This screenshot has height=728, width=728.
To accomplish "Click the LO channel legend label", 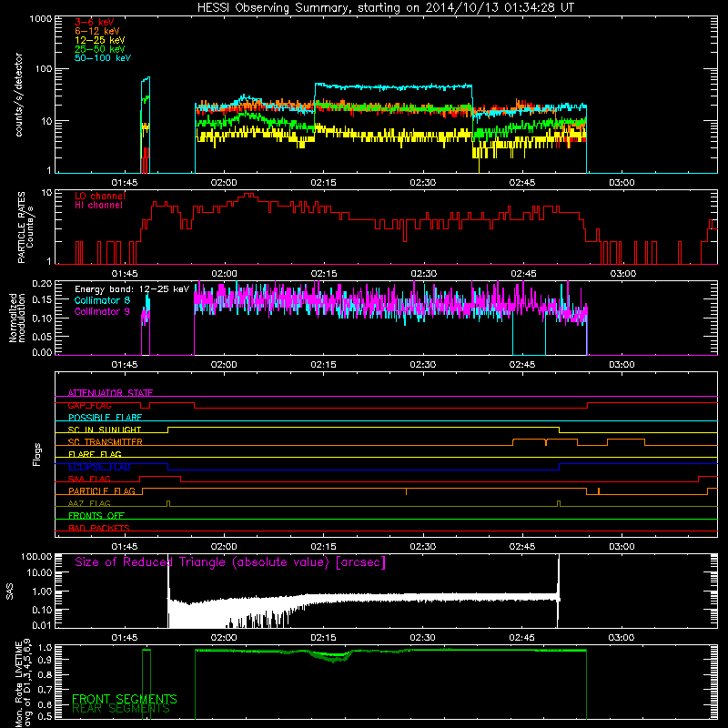I will pyautogui.click(x=100, y=196).
